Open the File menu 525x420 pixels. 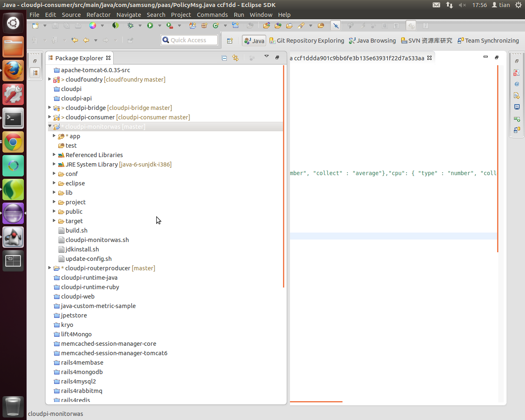(34, 15)
